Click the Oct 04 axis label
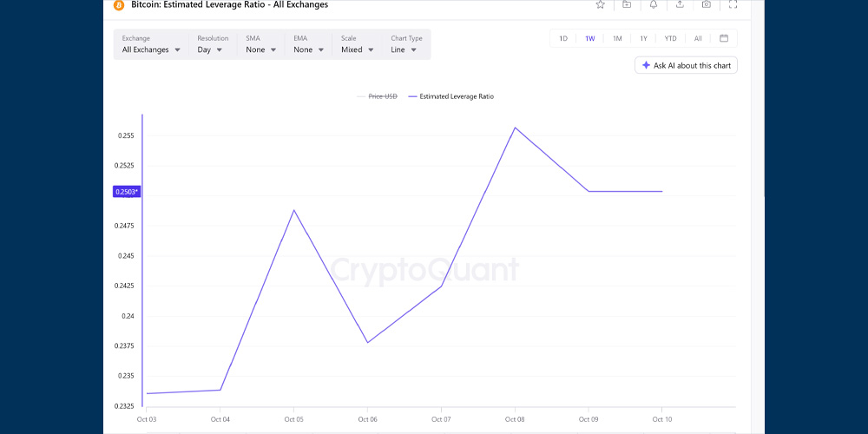Screen dimensions: 868x434 [220, 419]
